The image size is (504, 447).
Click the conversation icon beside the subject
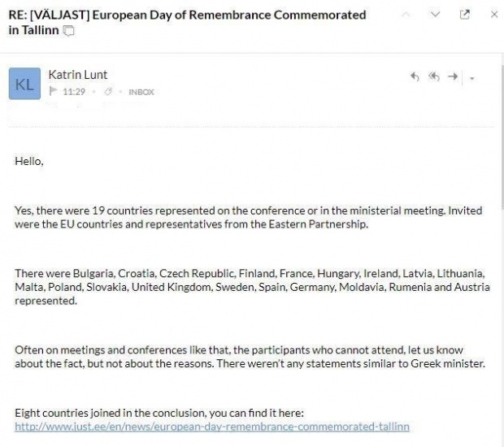69,31
